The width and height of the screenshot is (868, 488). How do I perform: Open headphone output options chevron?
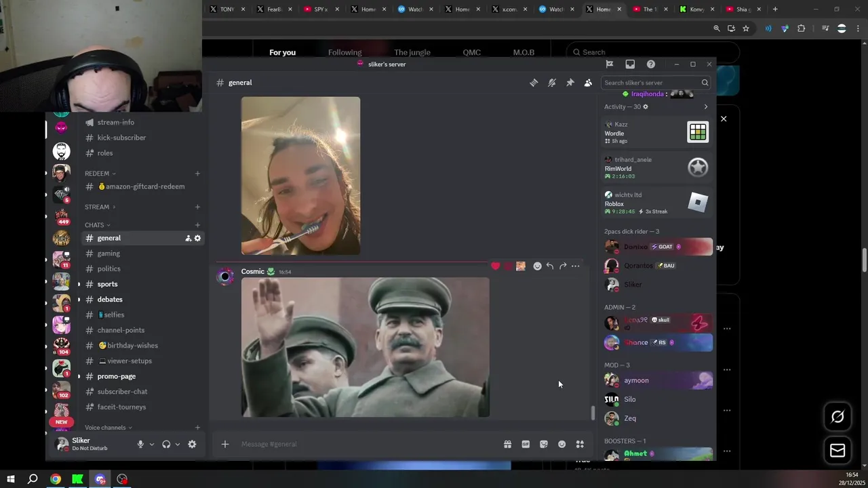click(177, 444)
